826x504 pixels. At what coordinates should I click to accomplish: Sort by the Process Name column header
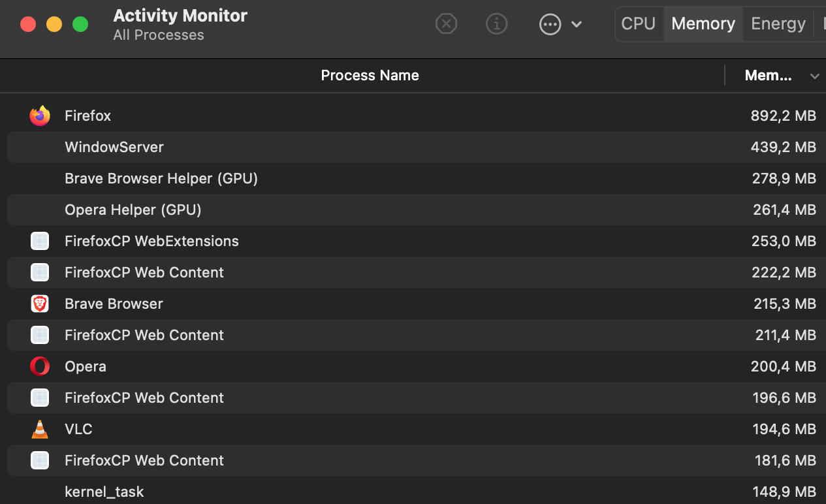[x=370, y=76]
